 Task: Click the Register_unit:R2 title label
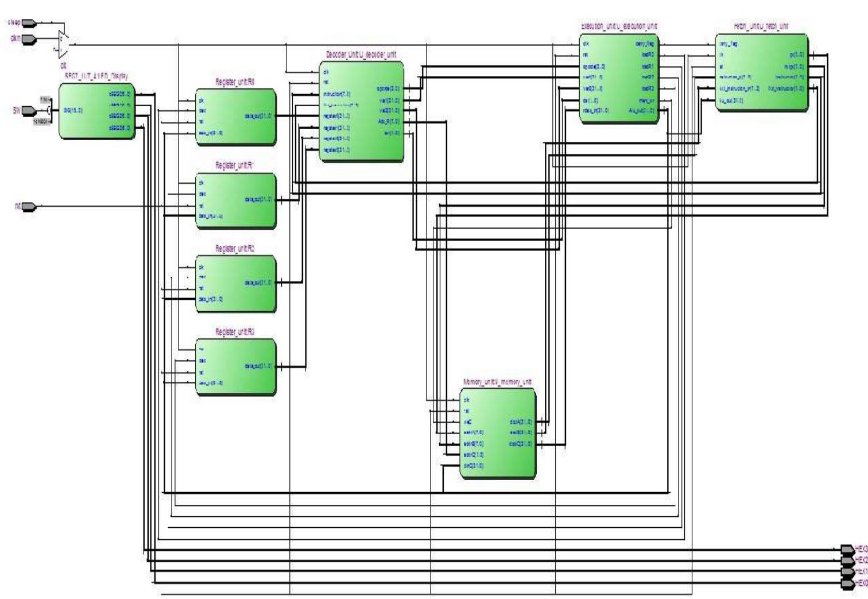(x=235, y=249)
